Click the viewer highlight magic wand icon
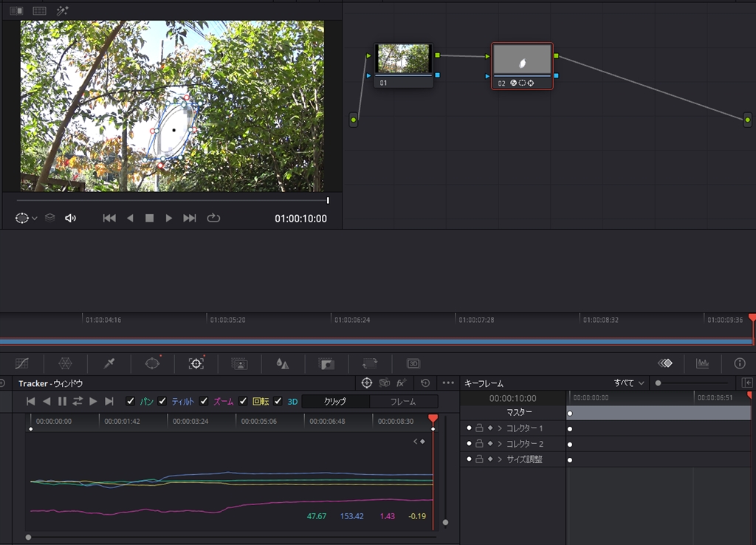The image size is (756, 545). pyautogui.click(x=63, y=11)
